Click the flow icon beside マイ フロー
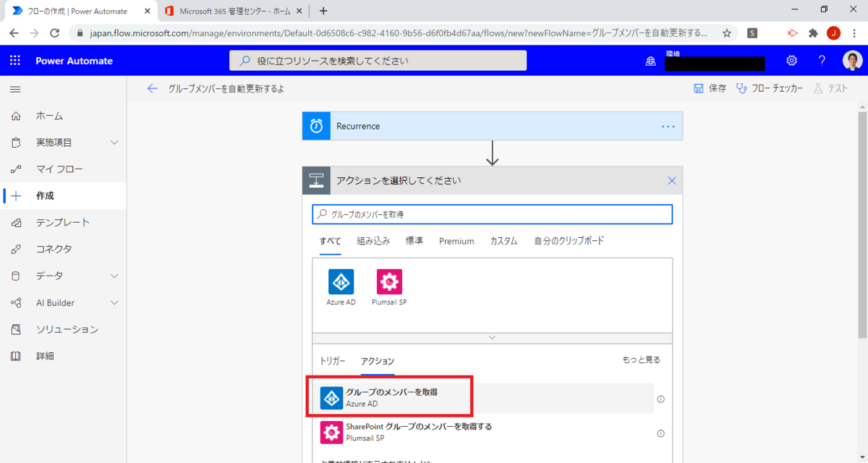This screenshot has width=868, height=463. (16, 169)
